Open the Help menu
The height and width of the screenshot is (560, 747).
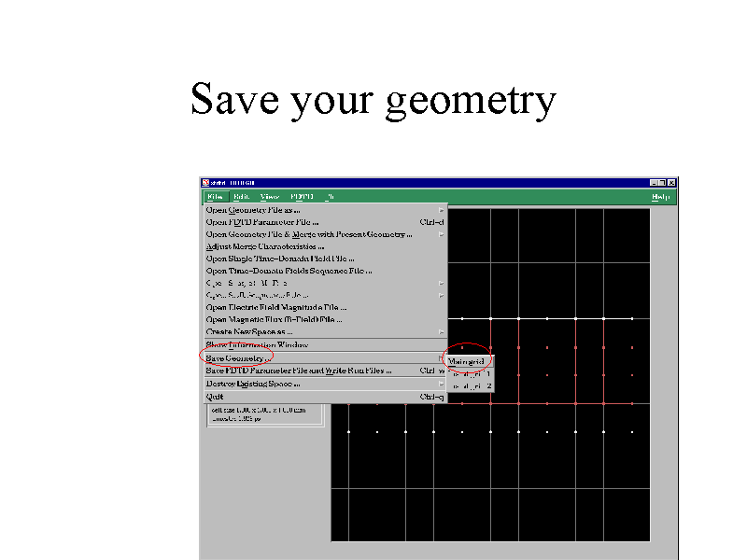[x=660, y=197]
